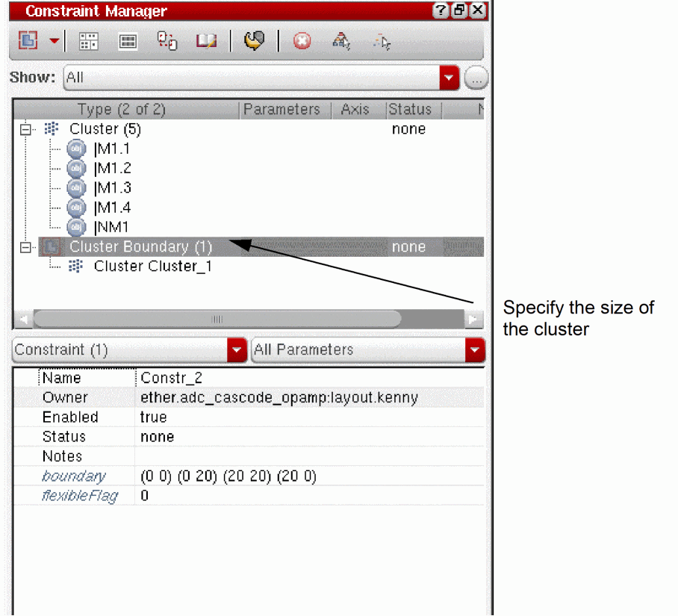
Task: Click the horizontal scrollbar right arrow
Action: pyautogui.click(x=474, y=320)
